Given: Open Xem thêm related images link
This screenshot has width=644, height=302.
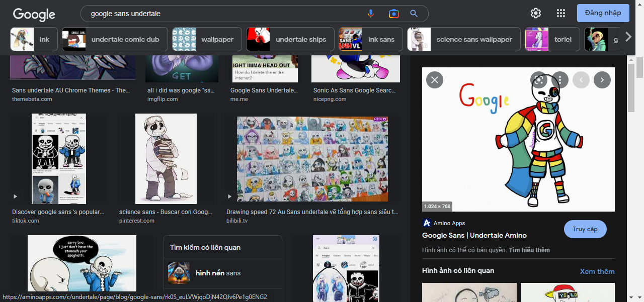Looking at the screenshot, I should tap(597, 271).
